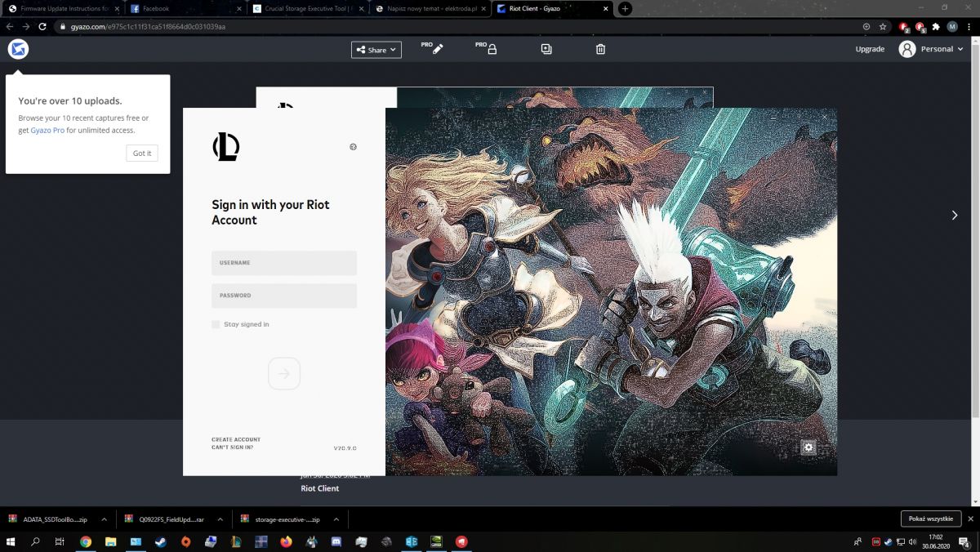
Task: Close the downloads bar
Action: click(970, 519)
